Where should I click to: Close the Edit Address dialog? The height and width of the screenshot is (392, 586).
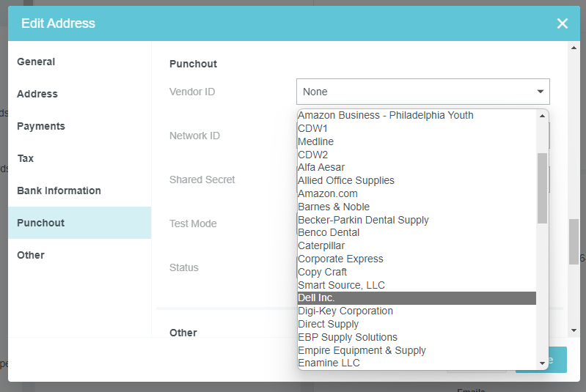(562, 23)
